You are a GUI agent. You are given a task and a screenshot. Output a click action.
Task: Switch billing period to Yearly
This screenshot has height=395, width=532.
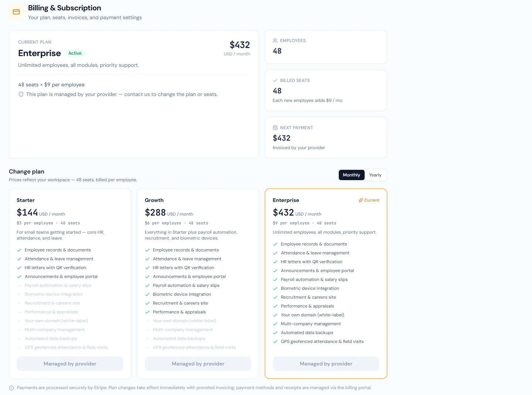pos(375,175)
